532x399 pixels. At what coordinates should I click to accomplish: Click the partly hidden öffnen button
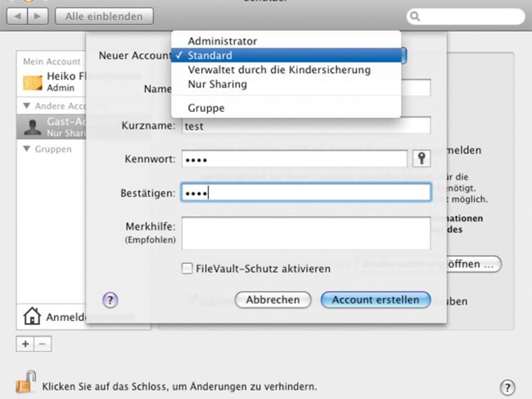[x=474, y=264]
